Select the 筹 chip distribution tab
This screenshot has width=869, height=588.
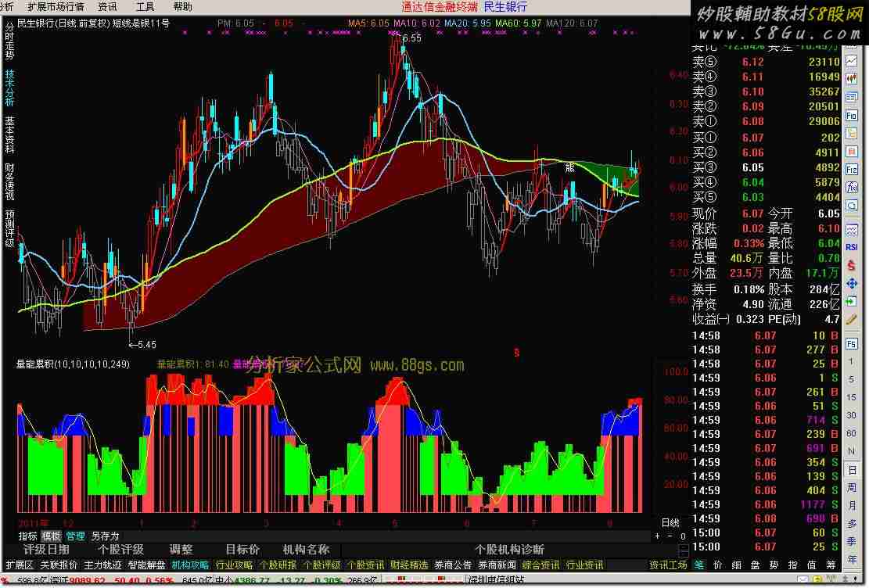[831, 565]
